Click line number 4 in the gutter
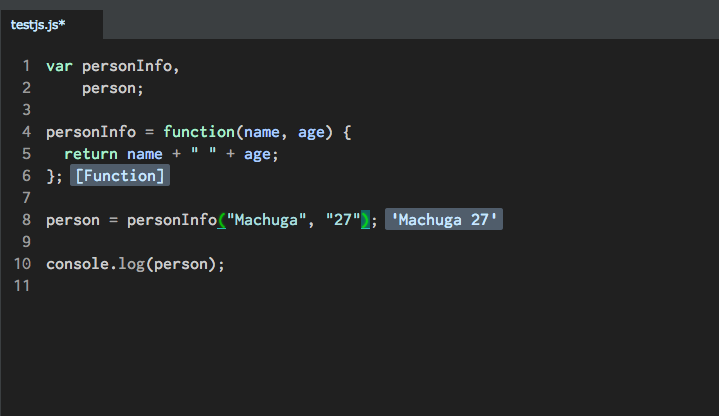This screenshot has height=416, width=719. 26,132
